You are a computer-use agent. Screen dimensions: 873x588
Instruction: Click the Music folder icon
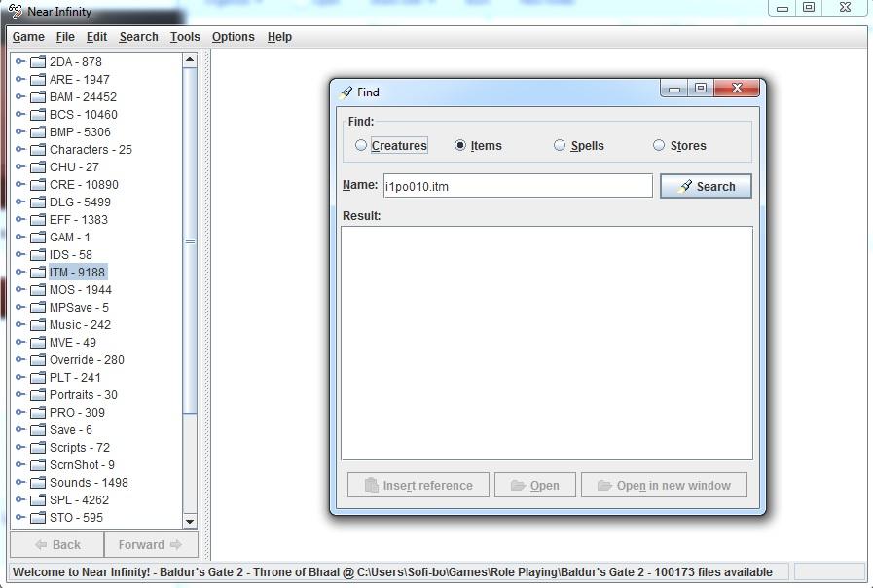click(38, 325)
